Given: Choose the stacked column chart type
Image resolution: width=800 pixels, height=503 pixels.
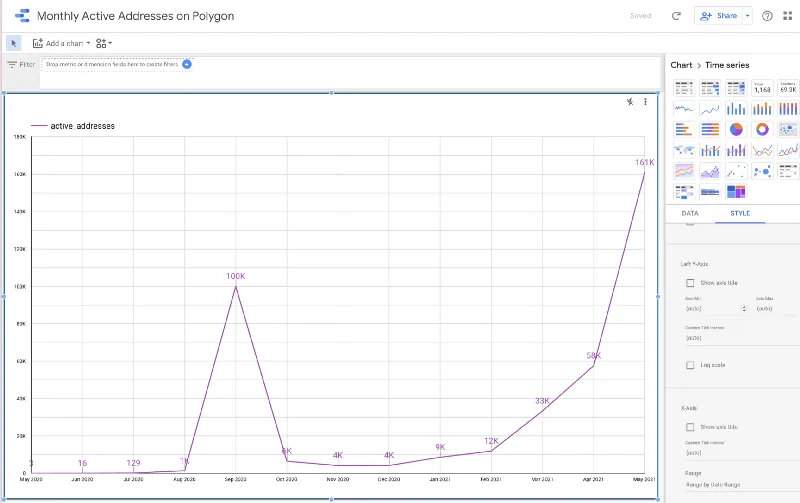Looking at the screenshot, I should pos(762,109).
